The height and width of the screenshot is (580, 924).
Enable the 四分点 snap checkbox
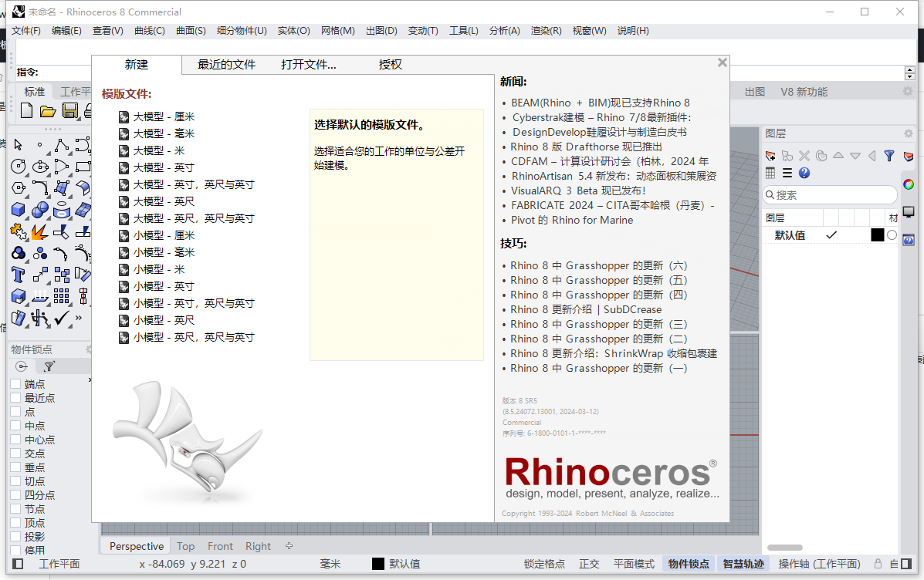tap(16, 494)
